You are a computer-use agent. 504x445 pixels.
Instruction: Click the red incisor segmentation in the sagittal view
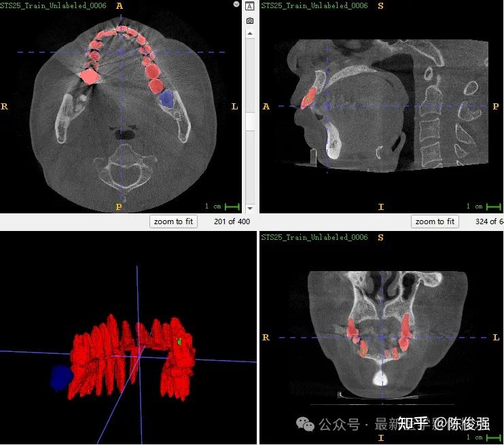[x=308, y=98]
